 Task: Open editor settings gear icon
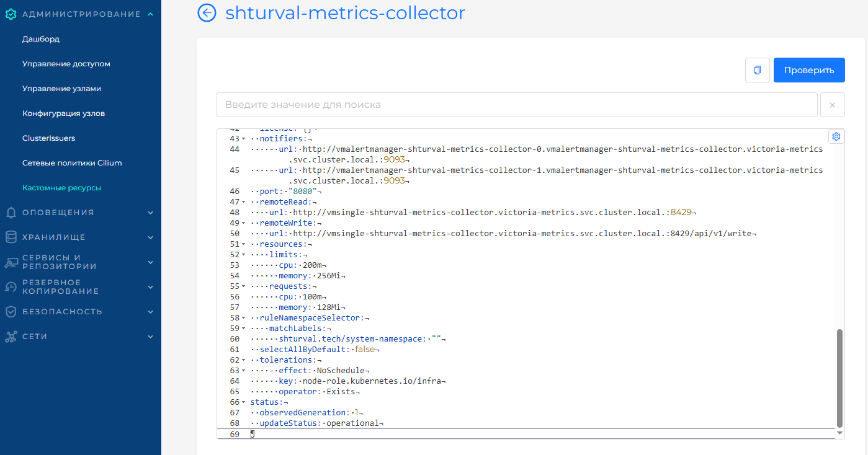(836, 136)
